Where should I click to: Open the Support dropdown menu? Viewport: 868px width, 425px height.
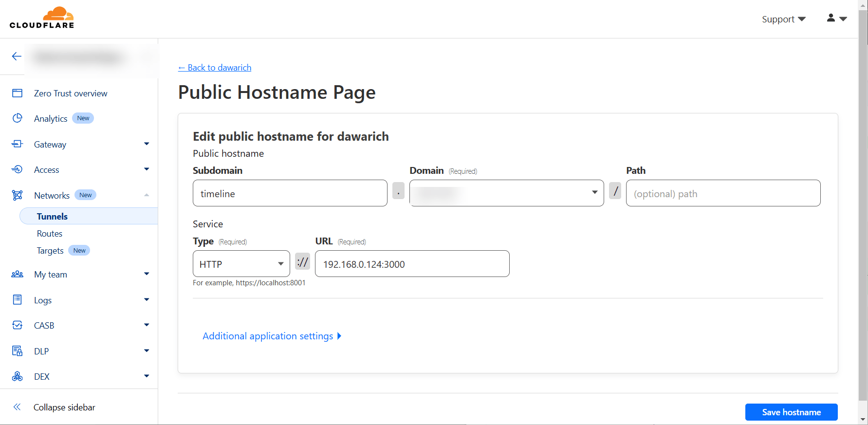[x=783, y=19]
